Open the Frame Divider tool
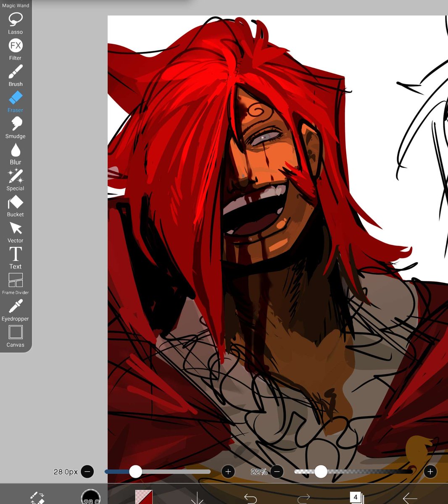This screenshot has height=504, width=448. [x=15, y=284]
